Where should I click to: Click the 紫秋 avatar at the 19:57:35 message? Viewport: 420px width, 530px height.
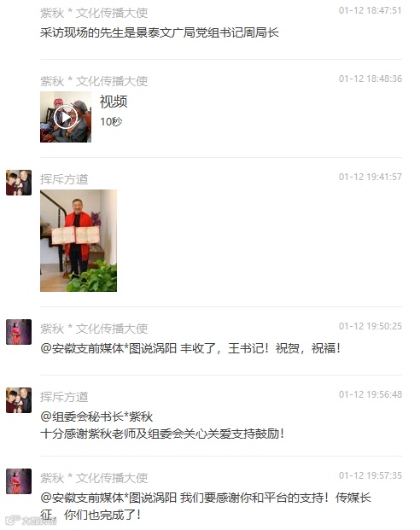coord(19,481)
